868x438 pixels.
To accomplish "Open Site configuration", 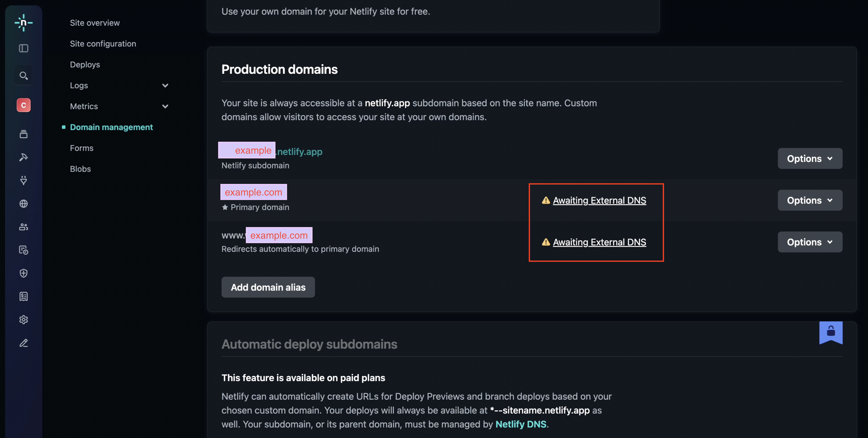I will click(x=103, y=43).
